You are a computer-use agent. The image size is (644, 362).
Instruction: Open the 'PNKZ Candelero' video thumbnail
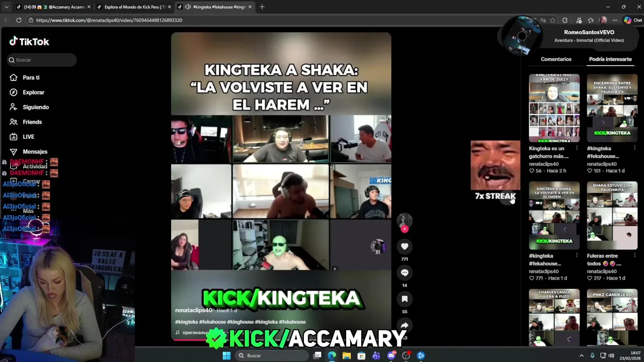[x=612, y=318]
